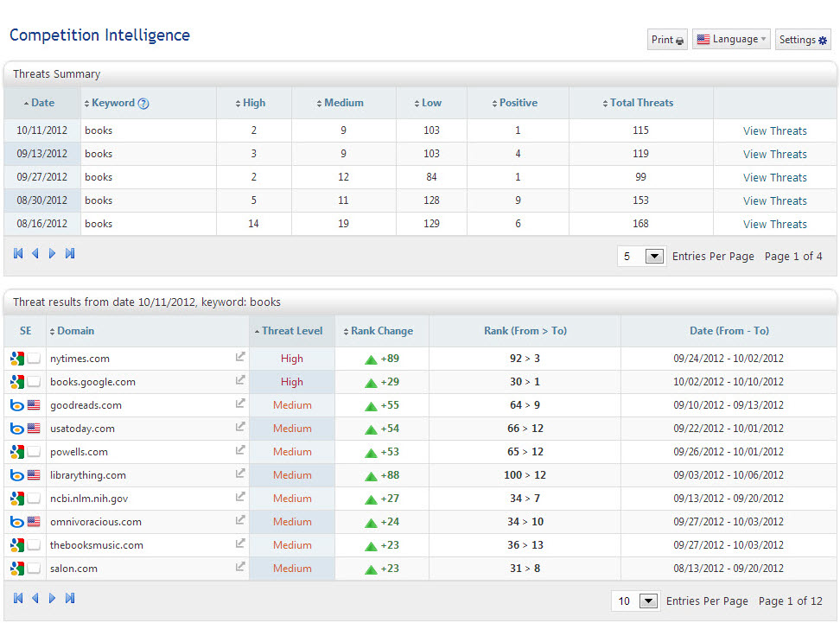The width and height of the screenshot is (840, 623).
Task: Sort by Total Threats column header
Action: click(x=641, y=103)
